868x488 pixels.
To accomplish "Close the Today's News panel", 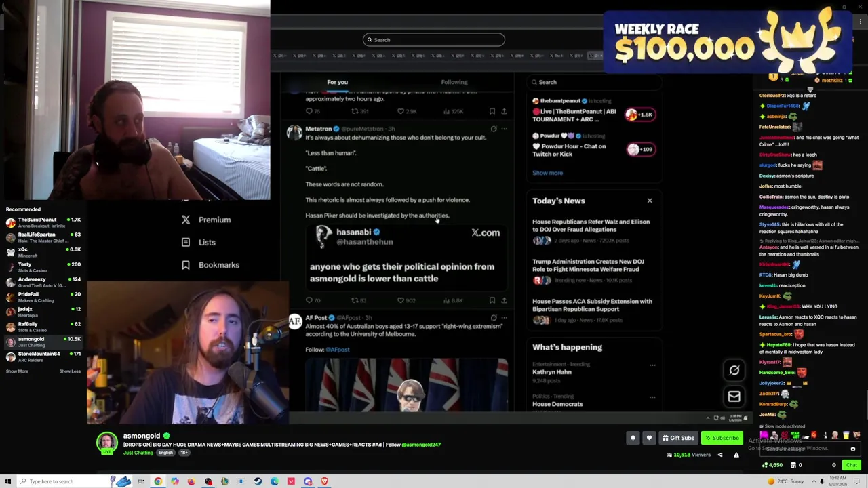I will (650, 201).
